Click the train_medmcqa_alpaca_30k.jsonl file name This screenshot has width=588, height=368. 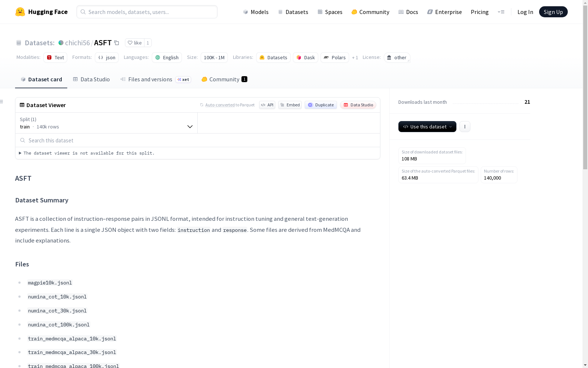pyautogui.click(x=72, y=352)
